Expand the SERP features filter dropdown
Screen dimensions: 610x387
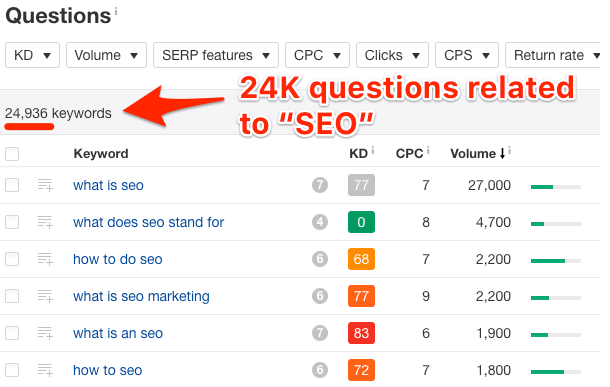(x=216, y=55)
